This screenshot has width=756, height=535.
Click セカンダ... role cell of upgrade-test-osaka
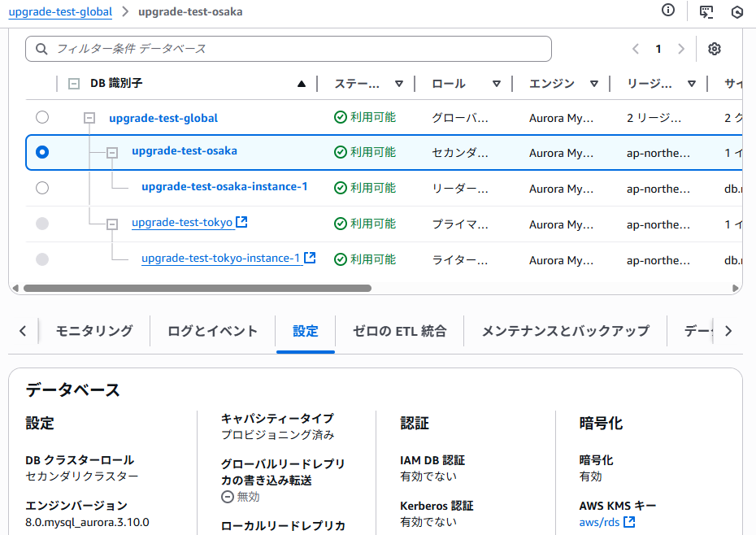click(x=460, y=153)
